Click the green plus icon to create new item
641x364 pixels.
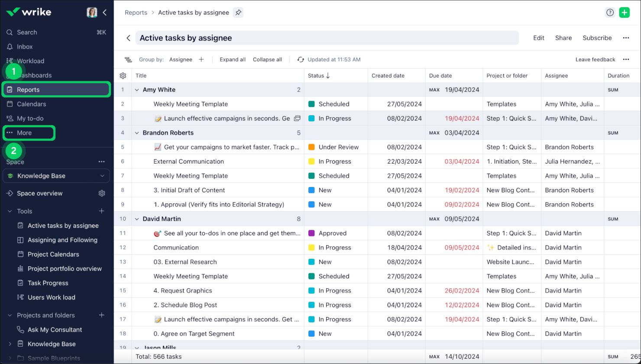click(624, 12)
